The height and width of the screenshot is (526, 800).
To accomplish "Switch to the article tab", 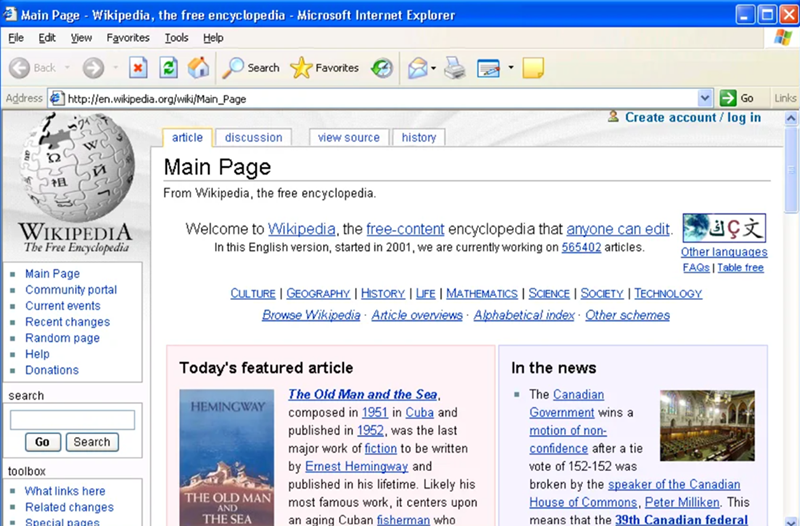I will click(187, 137).
